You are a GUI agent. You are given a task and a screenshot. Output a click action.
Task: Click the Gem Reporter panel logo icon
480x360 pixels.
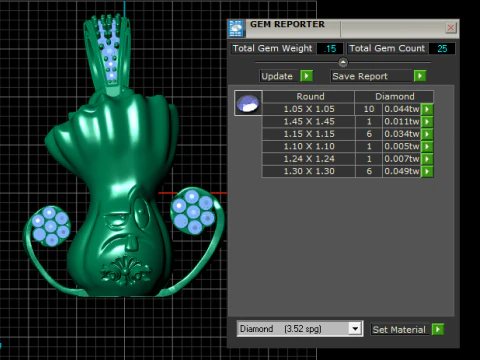coord(236,29)
